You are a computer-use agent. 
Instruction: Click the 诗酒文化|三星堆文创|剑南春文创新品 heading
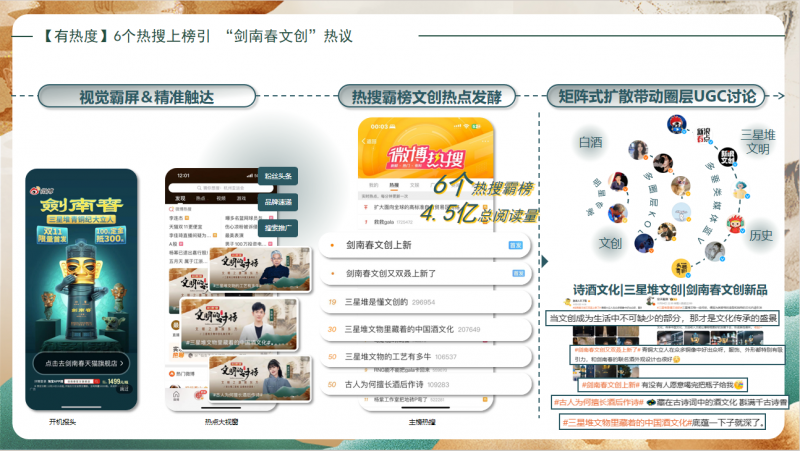coord(670,290)
